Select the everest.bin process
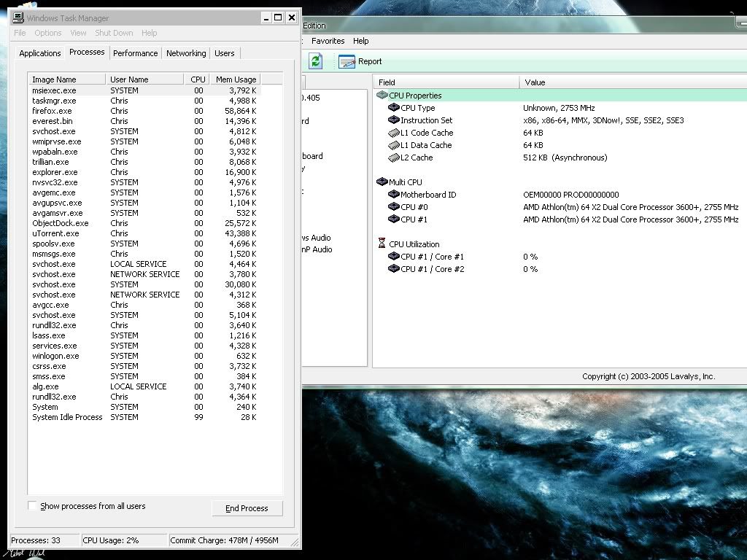Screen dimensions: 747x560 tap(145, 121)
